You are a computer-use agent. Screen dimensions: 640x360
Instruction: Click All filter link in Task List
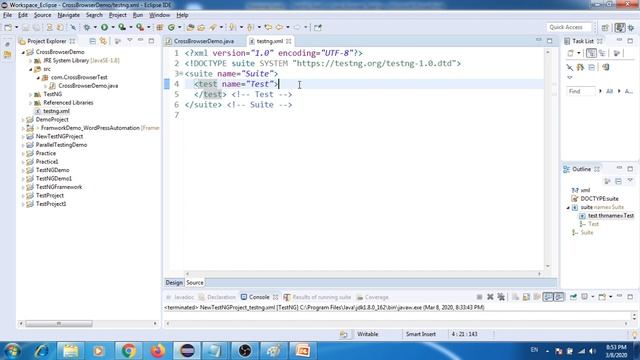pos(609,91)
